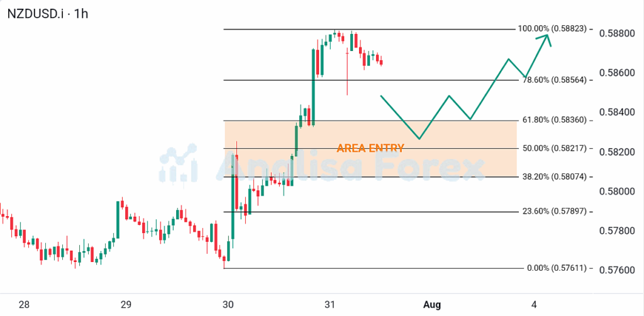Click the green projection arrow head
Image resolution: width=644 pixels, height=316 pixels.
545,40
